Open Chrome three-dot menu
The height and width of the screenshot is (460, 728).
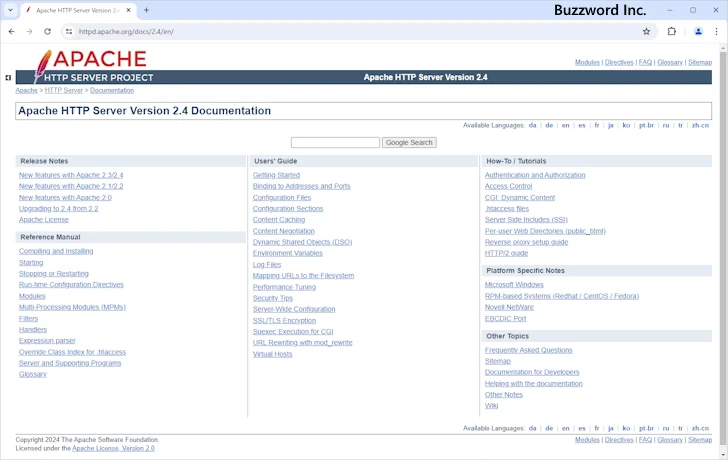[716, 31]
